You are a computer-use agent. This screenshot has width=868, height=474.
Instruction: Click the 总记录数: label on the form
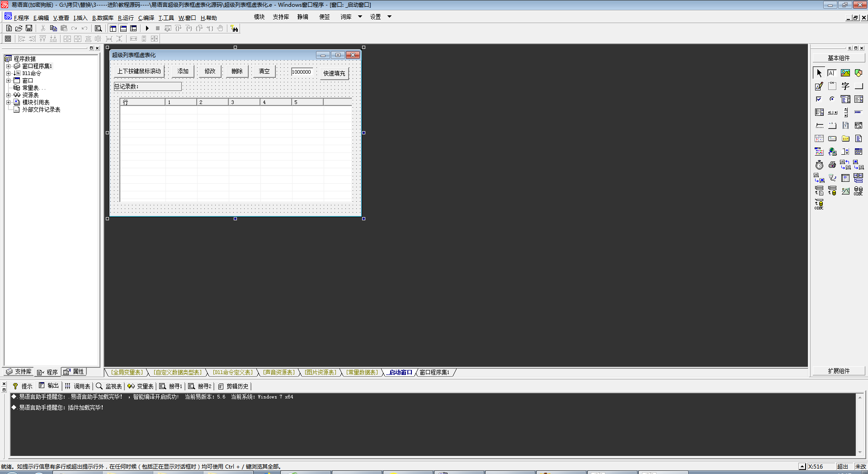147,86
